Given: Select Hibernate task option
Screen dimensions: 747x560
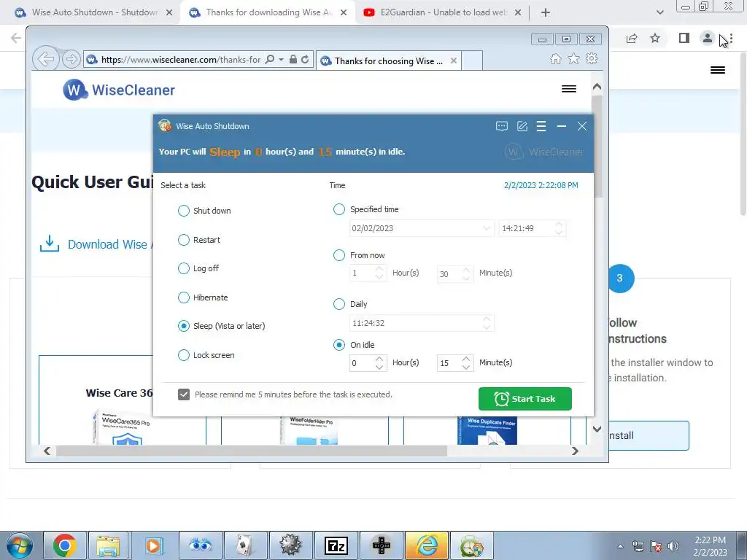Looking at the screenshot, I should pos(183,297).
